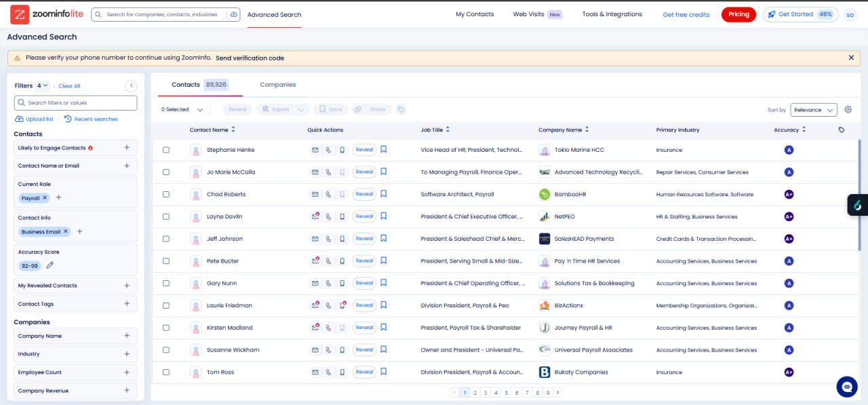Click Send verification code link
Viewport: 868px width, 405px height.
click(x=250, y=58)
